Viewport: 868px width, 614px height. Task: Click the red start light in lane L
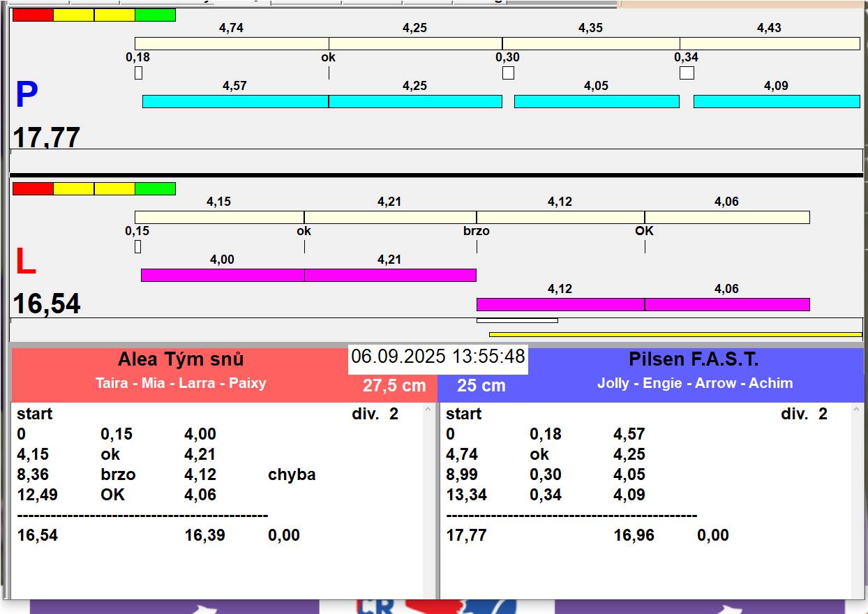coord(33,188)
